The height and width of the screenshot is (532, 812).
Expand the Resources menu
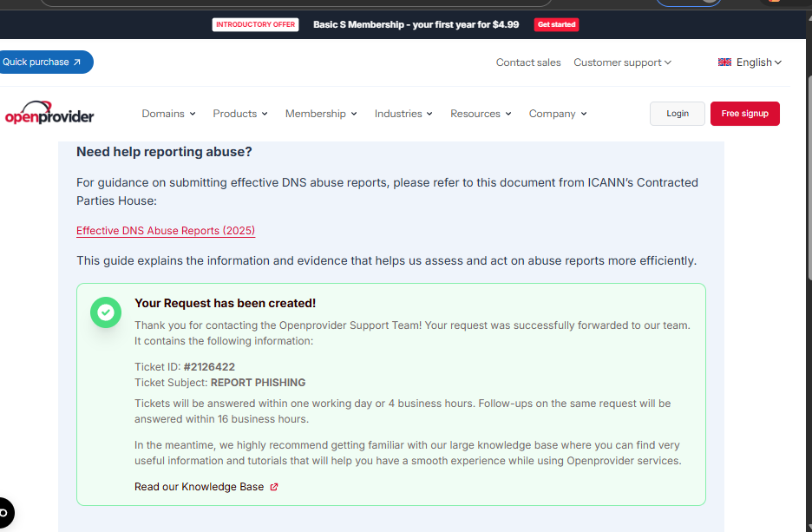[x=481, y=114]
